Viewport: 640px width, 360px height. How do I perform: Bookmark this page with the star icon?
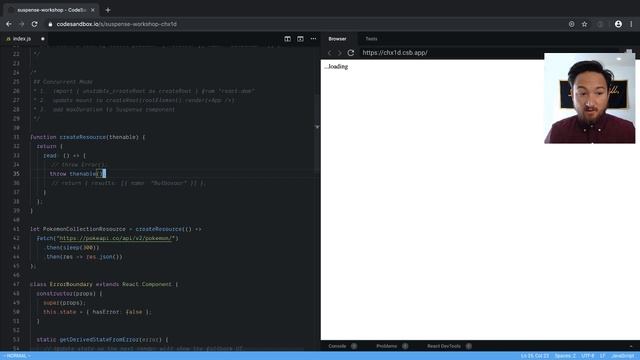[x=584, y=24]
